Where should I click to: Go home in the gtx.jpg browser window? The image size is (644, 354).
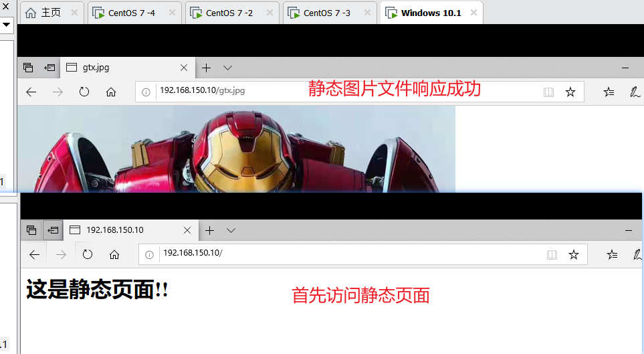(x=111, y=92)
